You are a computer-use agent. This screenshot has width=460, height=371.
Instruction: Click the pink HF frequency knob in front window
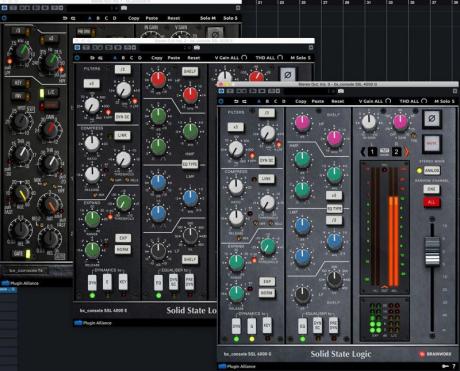tap(334, 138)
